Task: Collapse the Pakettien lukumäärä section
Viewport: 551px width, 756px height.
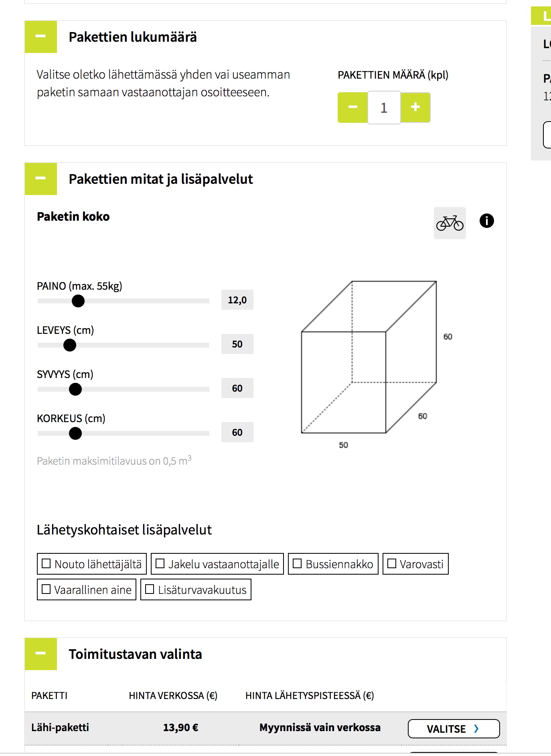Action: click(41, 37)
